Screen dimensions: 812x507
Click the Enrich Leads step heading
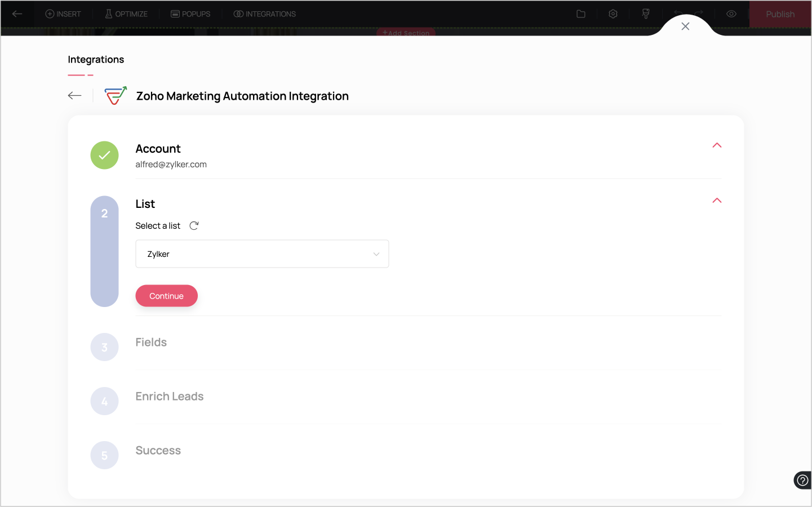click(170, 397)
